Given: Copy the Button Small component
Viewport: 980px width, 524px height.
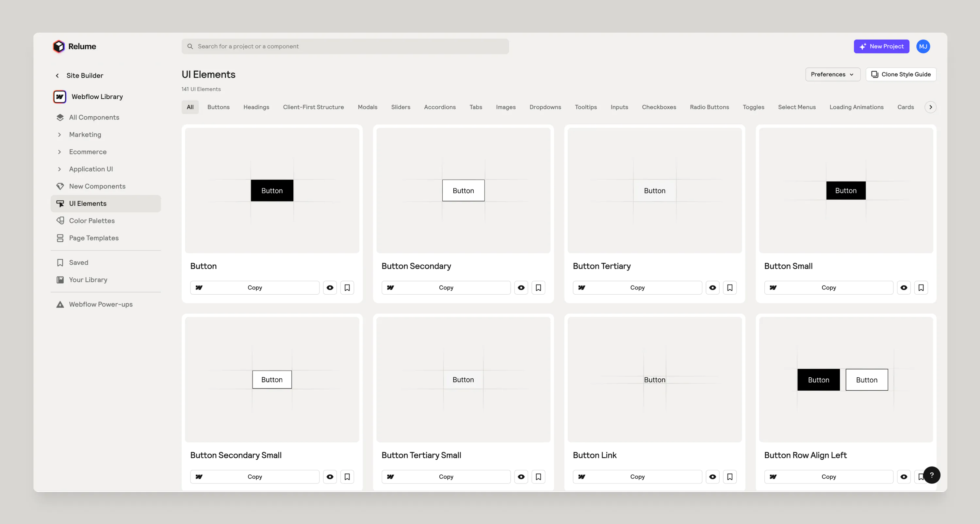Looking at the screenshot, I should click(x=828, y=288).
